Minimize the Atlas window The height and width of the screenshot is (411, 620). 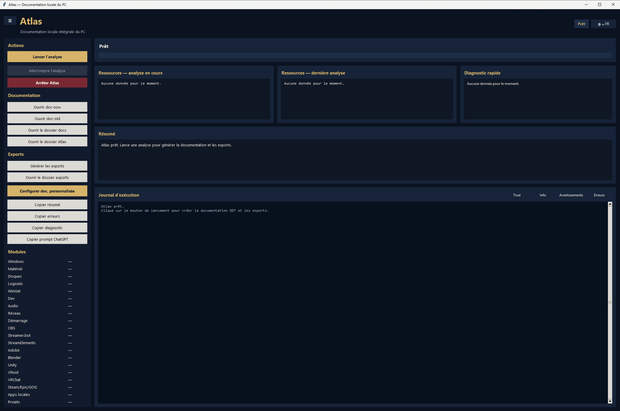(586, 4)
